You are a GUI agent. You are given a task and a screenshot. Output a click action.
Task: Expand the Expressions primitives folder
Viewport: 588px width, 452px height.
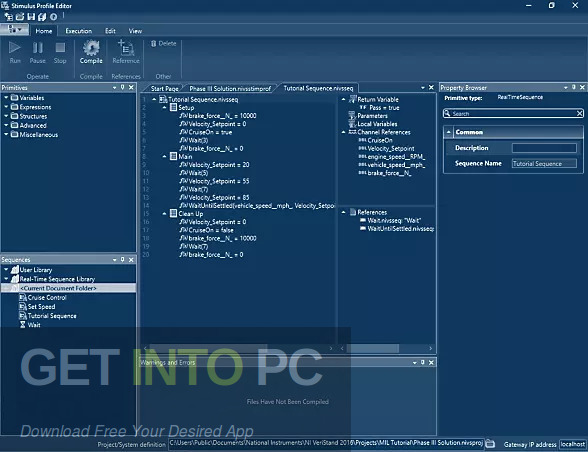(6, 107)
